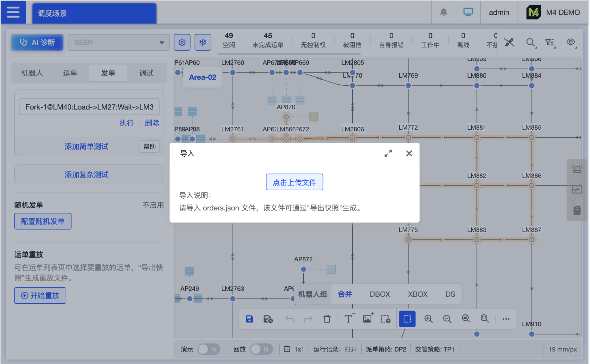Image resolution: width=590 pixels, height=364 pixels.
Task: Click the 点击上传文件 upload button
Action: point(294,182)
